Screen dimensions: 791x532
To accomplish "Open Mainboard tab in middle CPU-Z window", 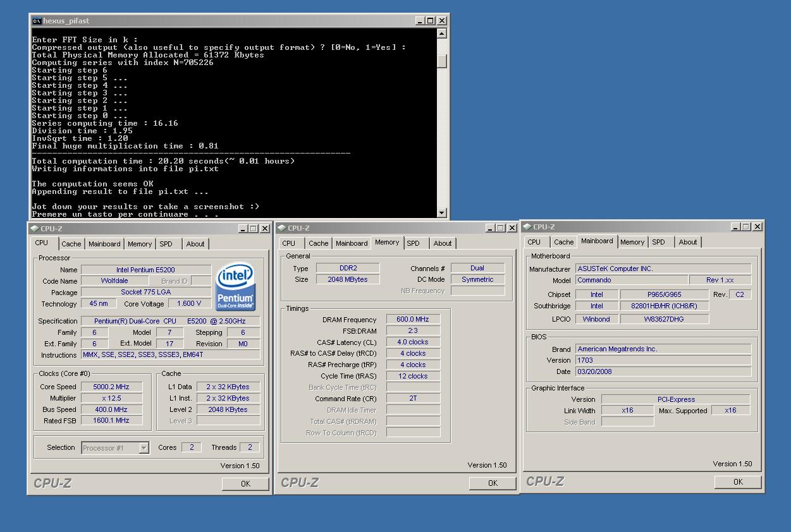I will pos(352,243).
